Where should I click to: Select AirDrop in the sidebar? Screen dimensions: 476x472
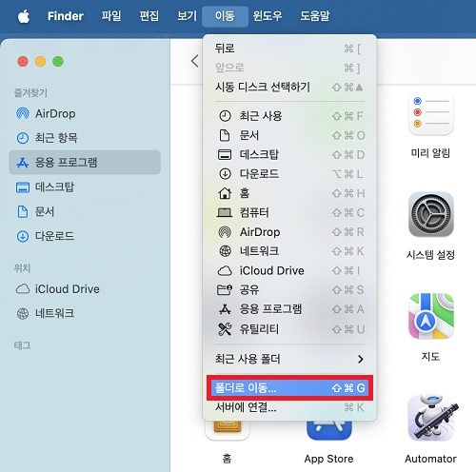(85, 113)
